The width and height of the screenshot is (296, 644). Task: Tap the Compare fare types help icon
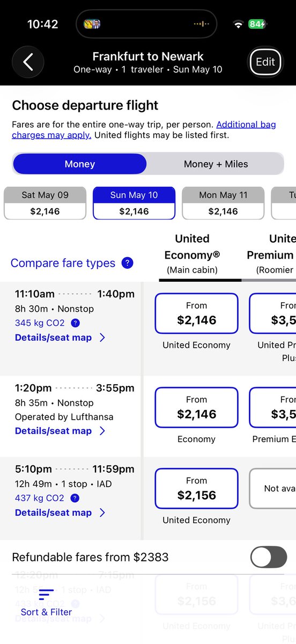pos(127,263)
